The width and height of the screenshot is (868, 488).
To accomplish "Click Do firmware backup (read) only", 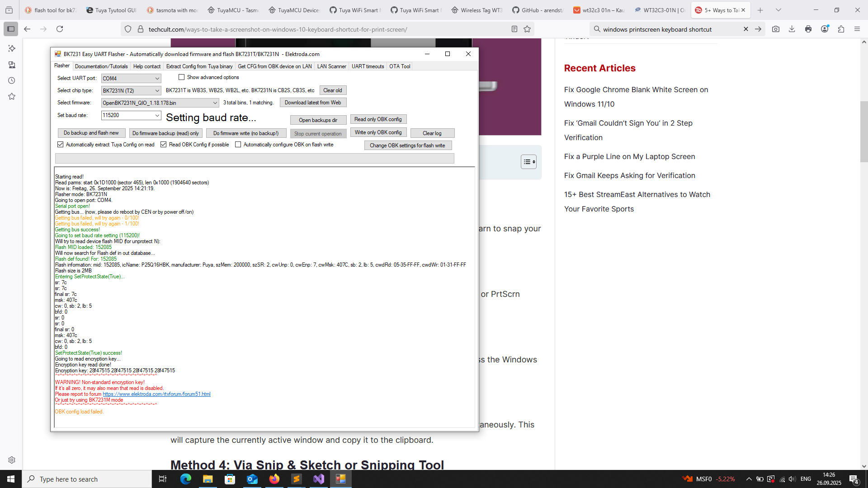I will tap(165, 133).
